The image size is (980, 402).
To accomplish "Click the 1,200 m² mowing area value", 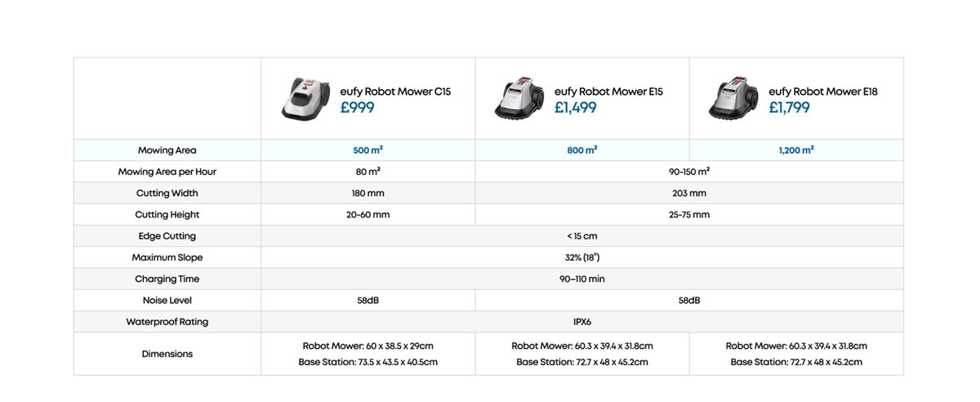I will pos(796,150).
